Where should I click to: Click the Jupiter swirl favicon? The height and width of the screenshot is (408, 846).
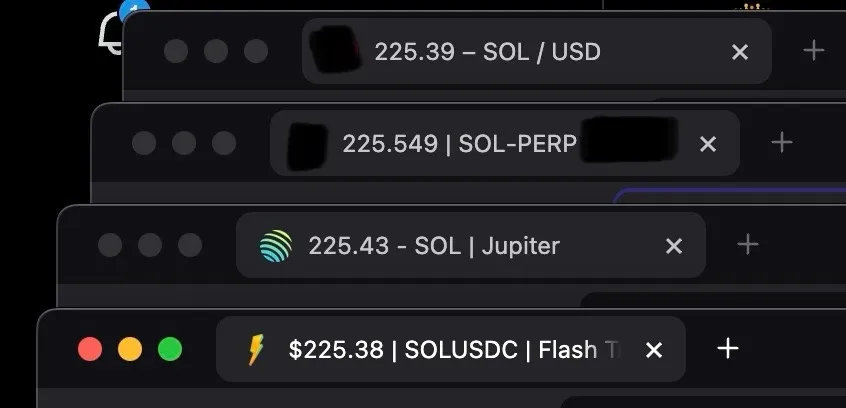click(x=275, y=246)
